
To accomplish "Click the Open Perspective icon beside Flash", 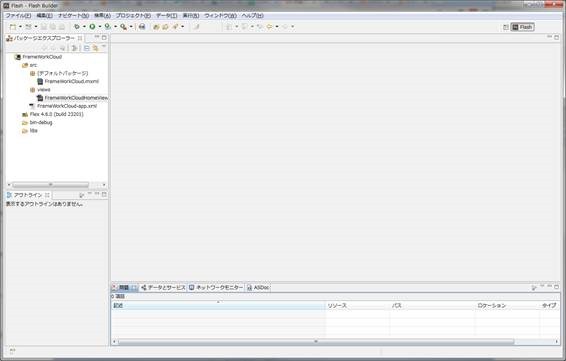I will tap(506, 27).
